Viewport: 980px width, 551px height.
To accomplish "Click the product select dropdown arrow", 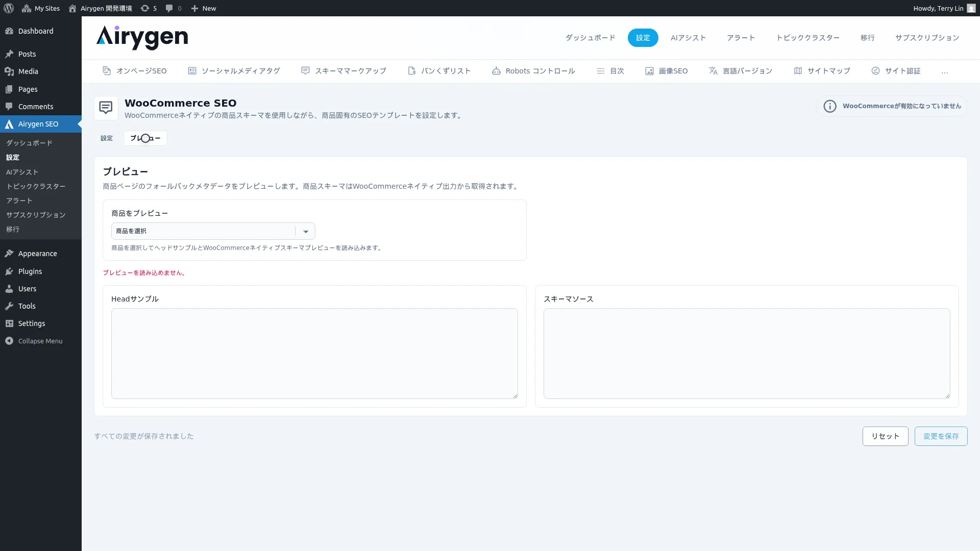I will [306, 231].
